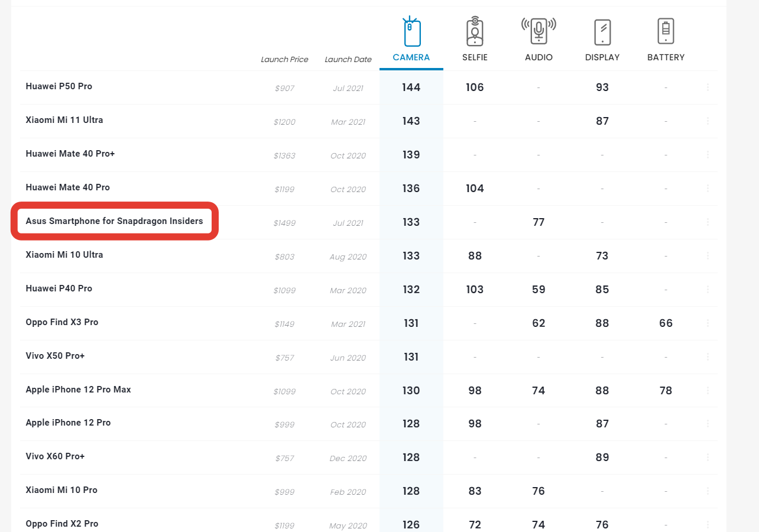The height and width of the screenshot is (532, 759).
Task: Click the camera score 143
Action: pos(411,121)
